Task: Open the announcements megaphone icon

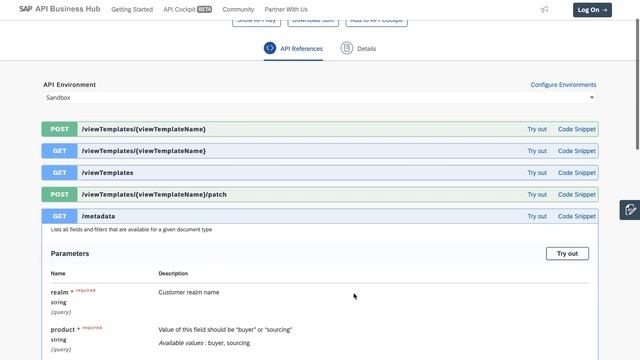Action: 544,9
